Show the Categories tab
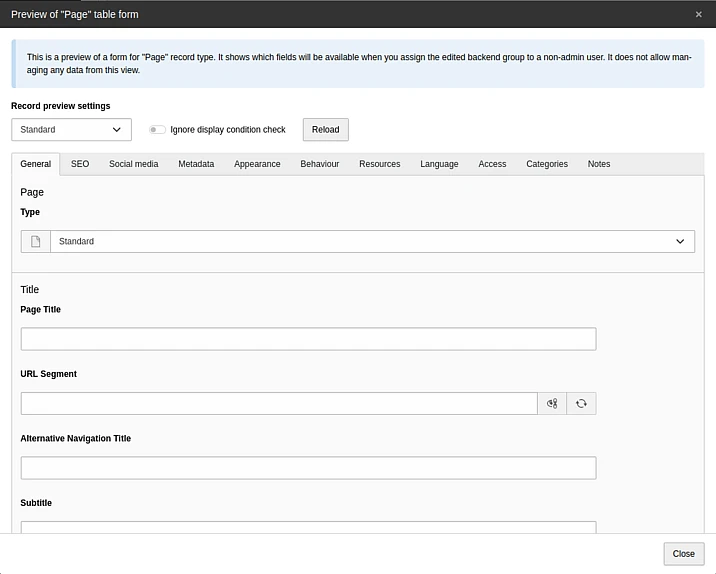Screen dimensions: 716x574 pyautogui.click(x=547, y=164)
